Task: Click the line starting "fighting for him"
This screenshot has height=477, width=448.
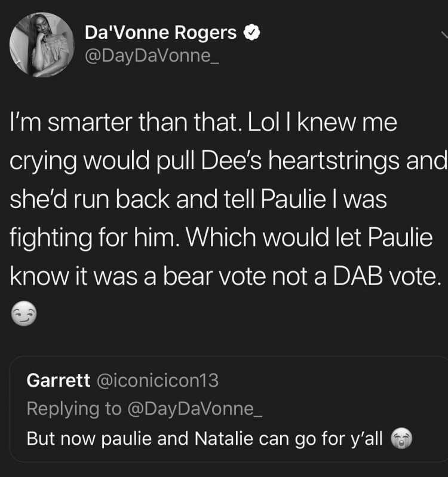Action: coord(221,237)
